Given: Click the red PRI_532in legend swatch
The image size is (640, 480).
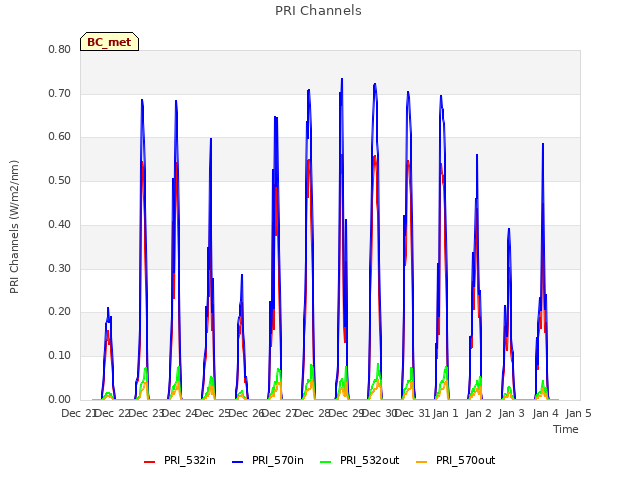Looking at the screenshot, I should coord(149,462).
